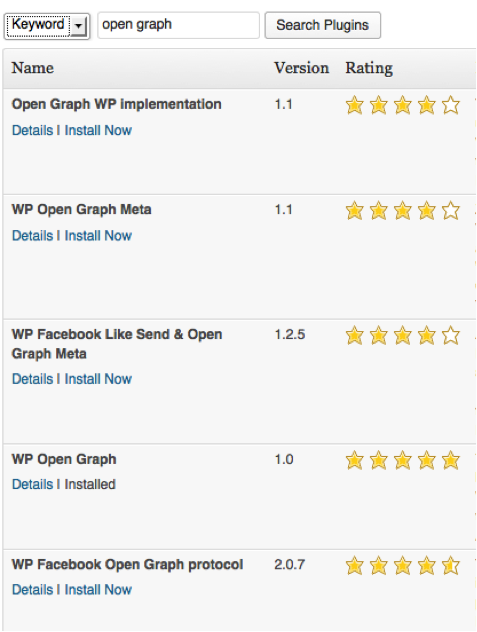This screenshot has height=632, width=477.
Task: Open Details for WP Facebook Like Send plugin
Action: pyautogui.click(x=33, y=379)
